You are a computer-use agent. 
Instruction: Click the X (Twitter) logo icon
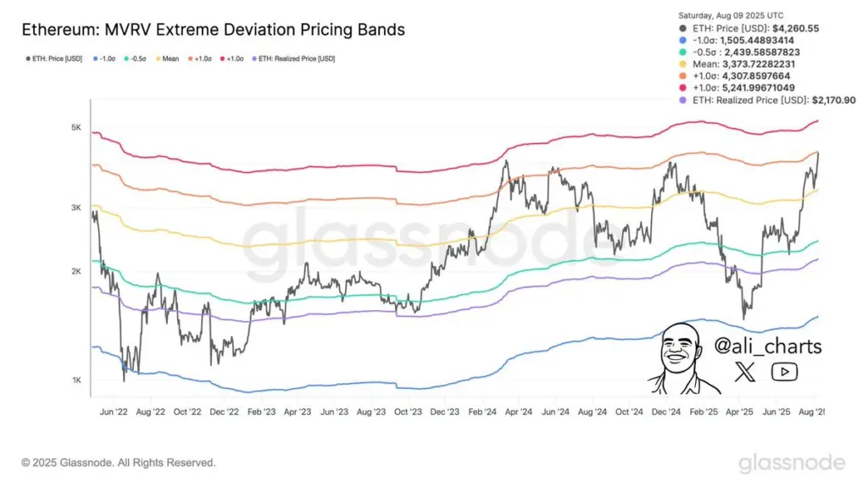click(743, 371)
